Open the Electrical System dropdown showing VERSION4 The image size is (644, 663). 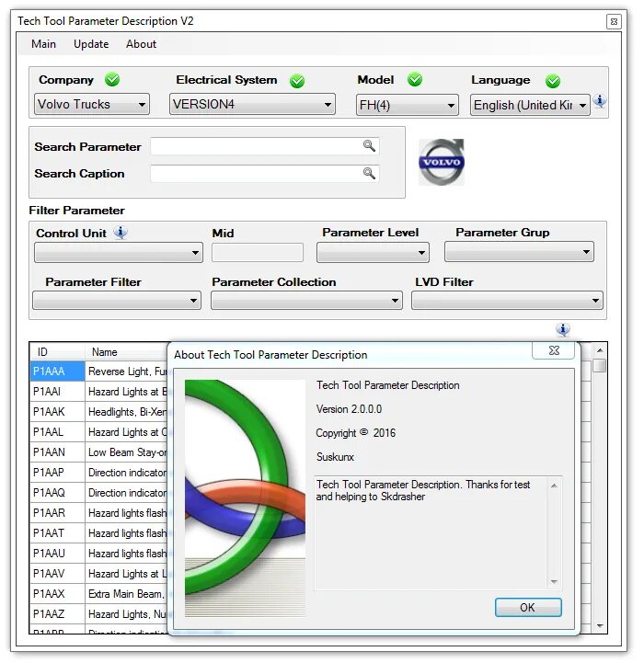pyautogui.click(x=252, y=104)
